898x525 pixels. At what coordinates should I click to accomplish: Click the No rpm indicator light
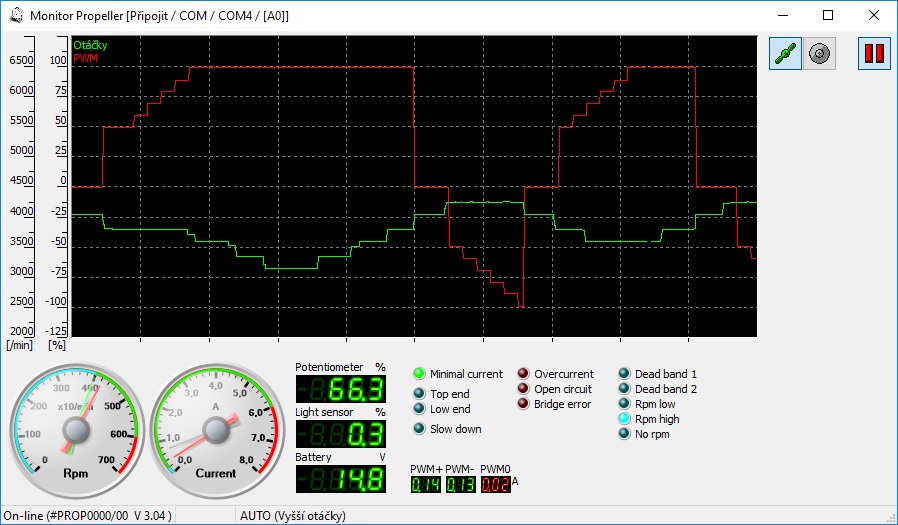coord(624,434)
